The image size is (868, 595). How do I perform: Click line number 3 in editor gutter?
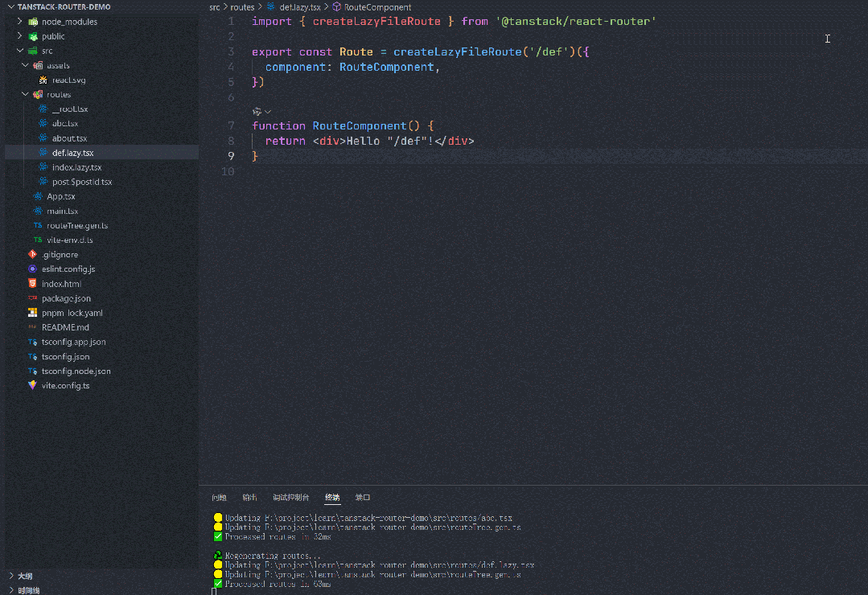coord(232,52)
